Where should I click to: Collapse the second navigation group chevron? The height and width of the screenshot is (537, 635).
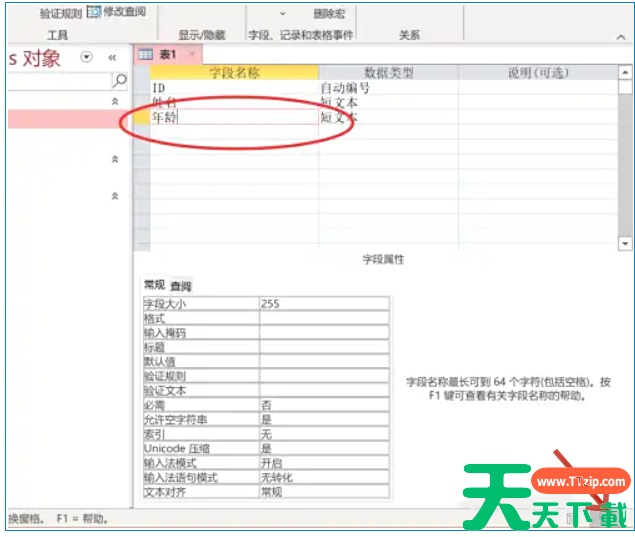click(115, 159)
